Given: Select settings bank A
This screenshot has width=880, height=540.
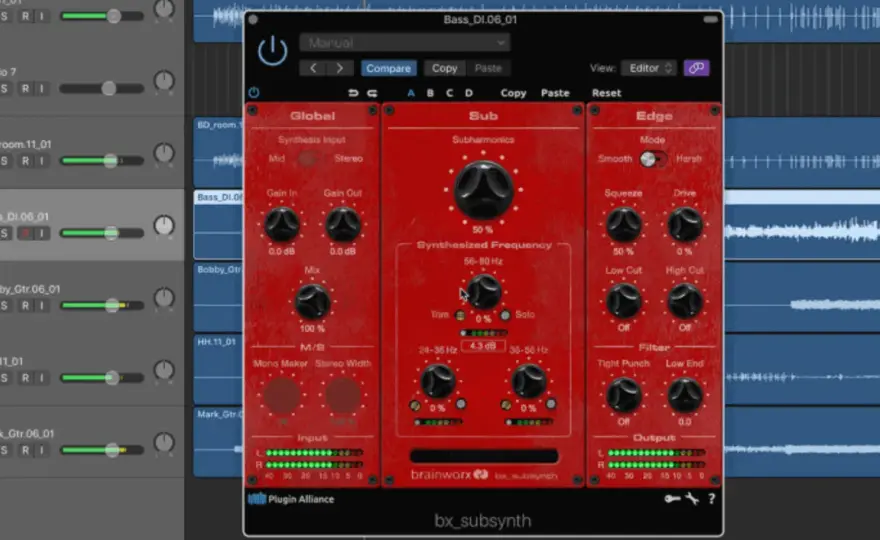Looking at the screenshot, I should [411, 93].
